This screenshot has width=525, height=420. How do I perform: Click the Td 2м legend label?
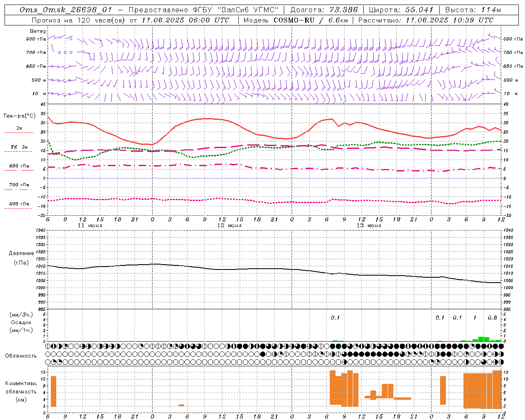19,147
